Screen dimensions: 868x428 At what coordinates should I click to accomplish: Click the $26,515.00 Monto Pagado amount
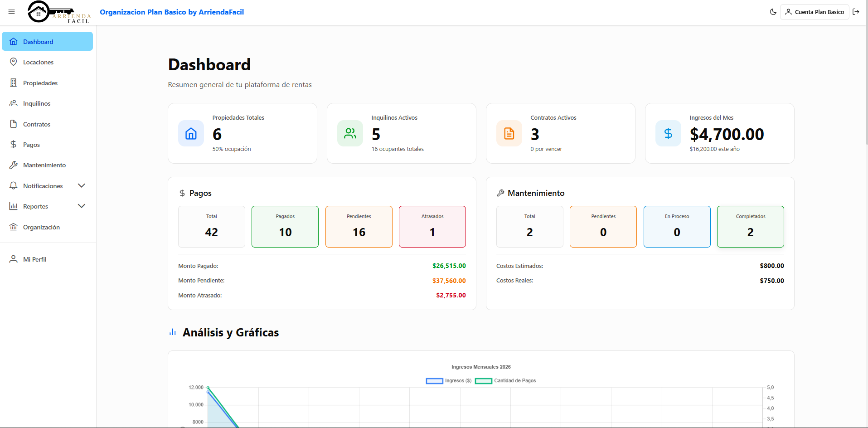point(449,266)
